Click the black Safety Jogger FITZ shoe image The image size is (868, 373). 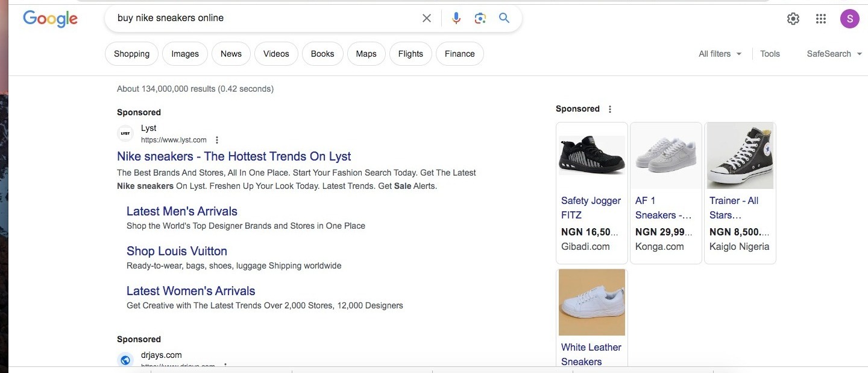pos(592,156)
